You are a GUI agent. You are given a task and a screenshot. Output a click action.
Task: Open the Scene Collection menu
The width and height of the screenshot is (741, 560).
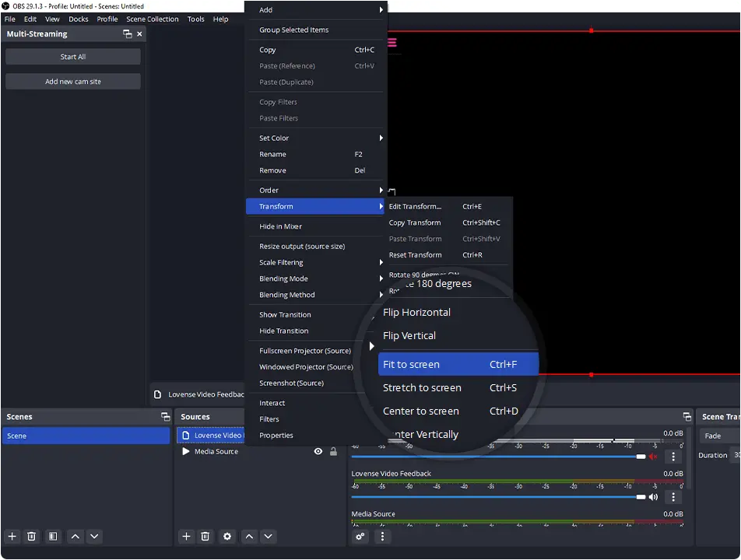[153, 19]
